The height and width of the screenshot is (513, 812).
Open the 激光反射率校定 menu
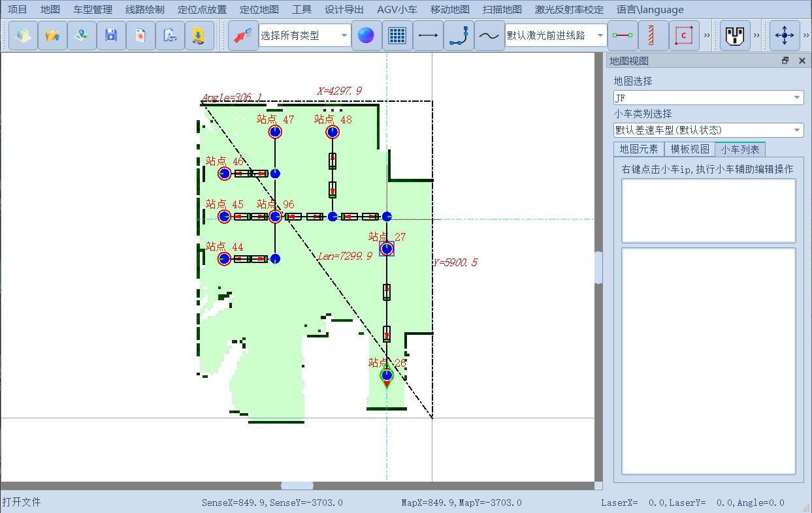point(568,10)
